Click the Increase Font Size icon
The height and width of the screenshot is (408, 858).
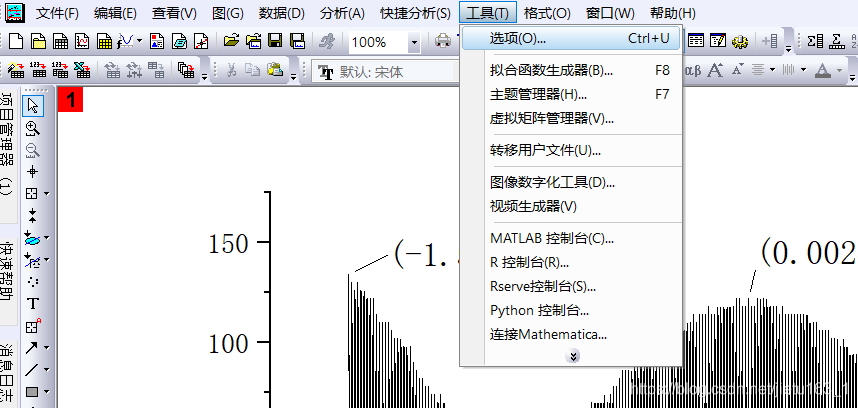[x=715, y=70]
